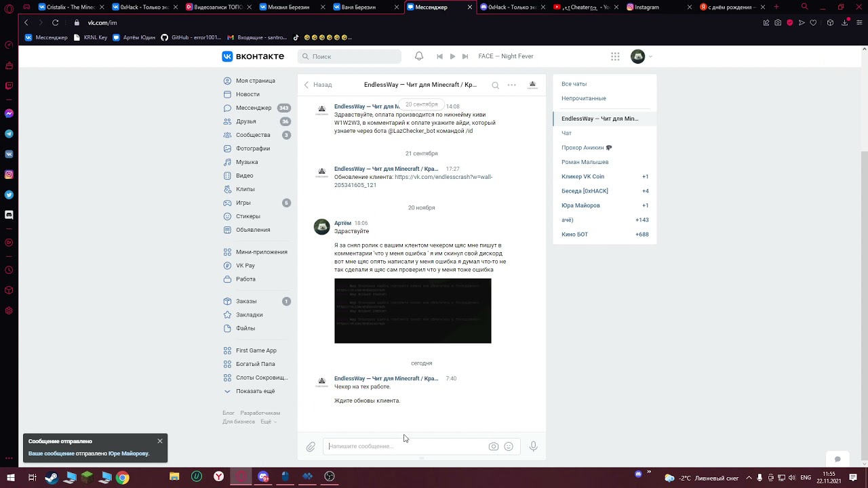Click the ВКонтакте logo

(253, 56)
